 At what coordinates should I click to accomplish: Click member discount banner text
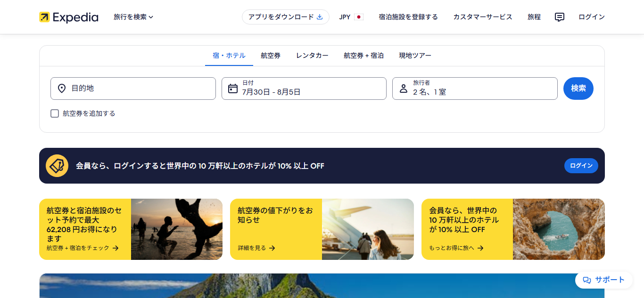click(200, 166)
